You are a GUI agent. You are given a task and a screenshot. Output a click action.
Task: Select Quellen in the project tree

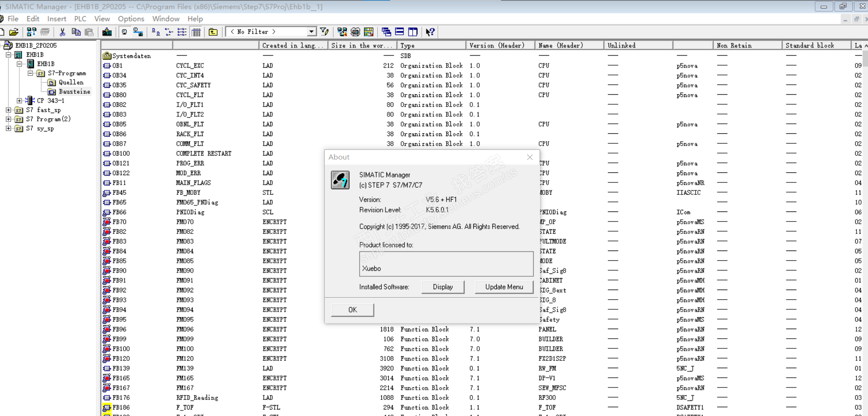point(71,82)
